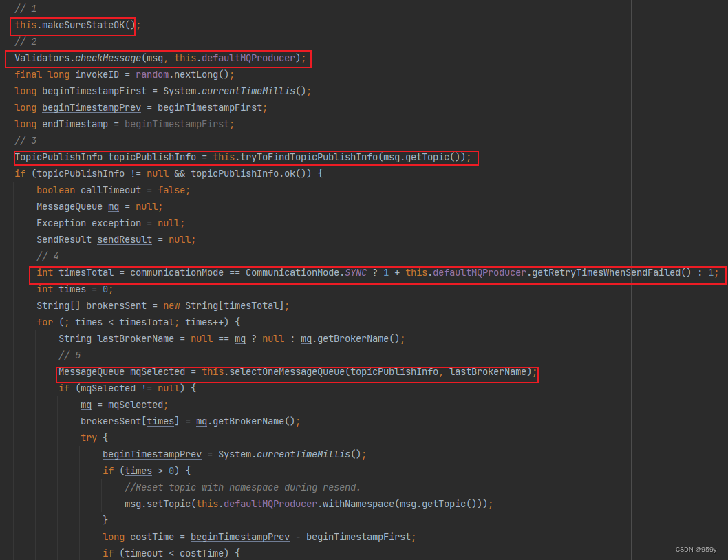Click the callTimeout variable declaration
Image resolution: width=728 pixels, height=560 pixels.
114,191
